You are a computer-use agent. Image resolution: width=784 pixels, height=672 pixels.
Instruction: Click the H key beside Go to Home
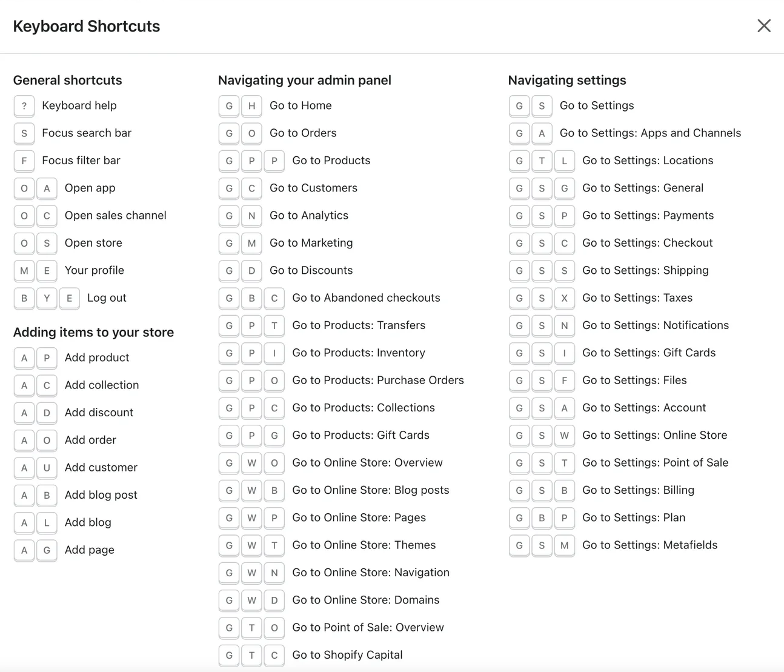251,106
